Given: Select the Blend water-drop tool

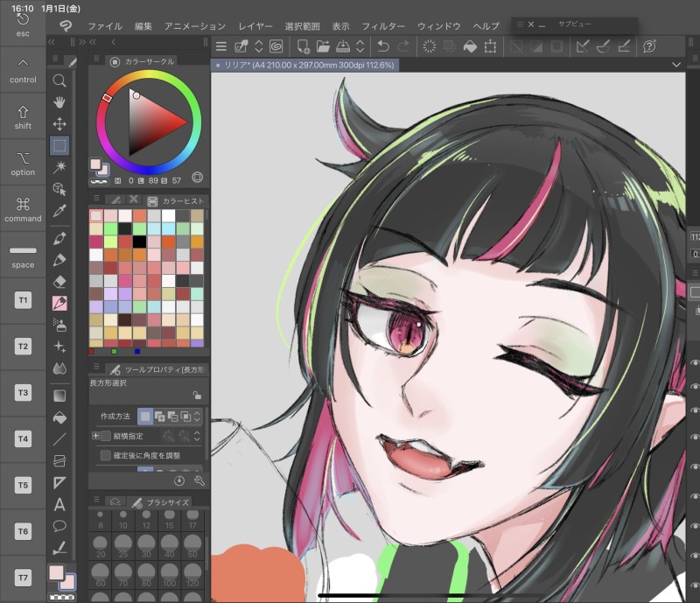Looking at the screenshot, I should (x=59, y=368).
